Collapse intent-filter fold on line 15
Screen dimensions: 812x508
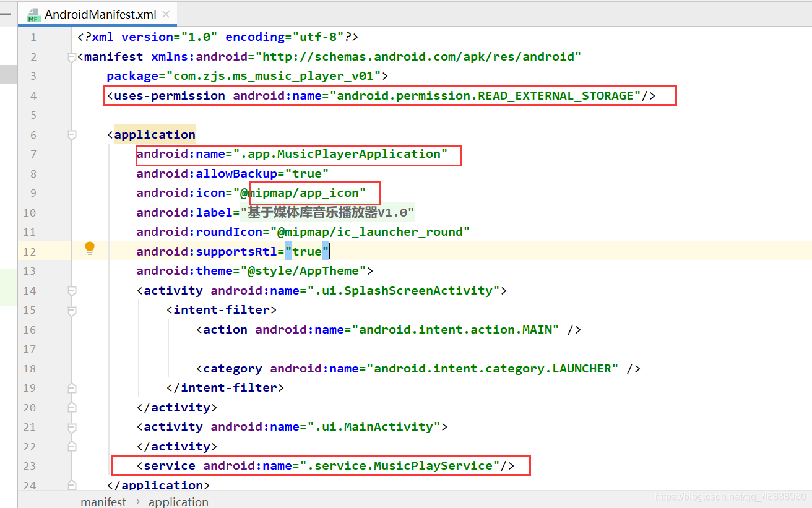point(72,310)
